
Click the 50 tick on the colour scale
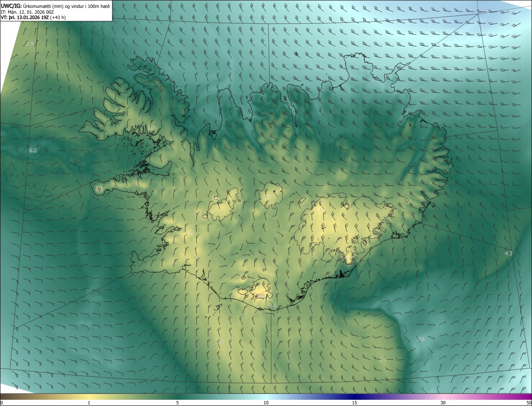click(529, 403)
